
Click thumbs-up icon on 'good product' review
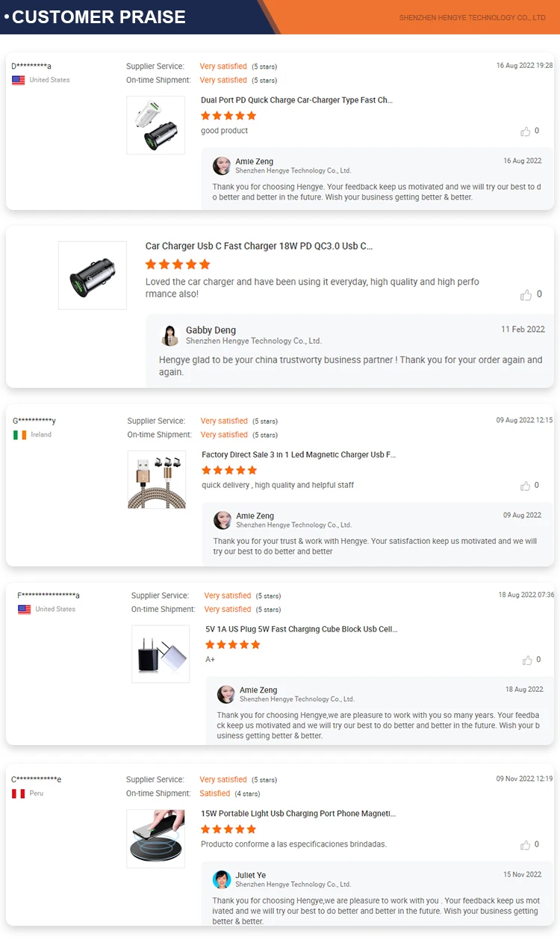click(526, 132)
